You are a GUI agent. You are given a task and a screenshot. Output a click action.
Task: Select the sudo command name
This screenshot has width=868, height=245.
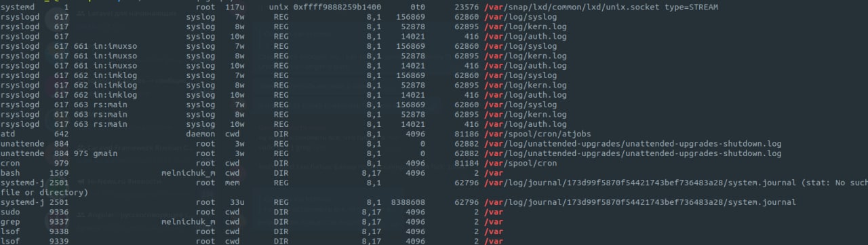point(10,212)
